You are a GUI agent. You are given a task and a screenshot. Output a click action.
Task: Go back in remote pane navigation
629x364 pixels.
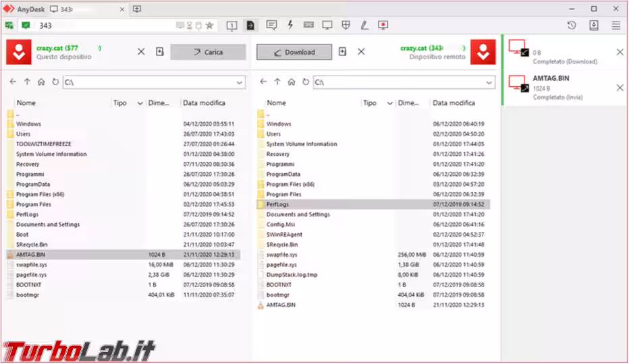coord(263,82)
